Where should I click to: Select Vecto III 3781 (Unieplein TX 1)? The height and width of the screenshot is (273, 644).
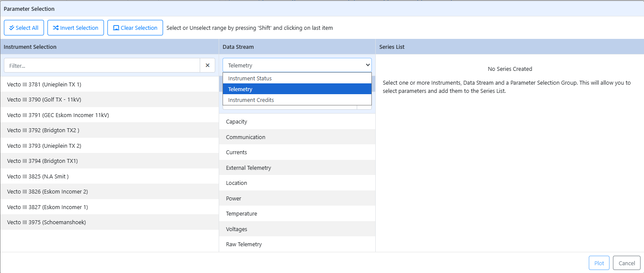(x=110, y=84)
